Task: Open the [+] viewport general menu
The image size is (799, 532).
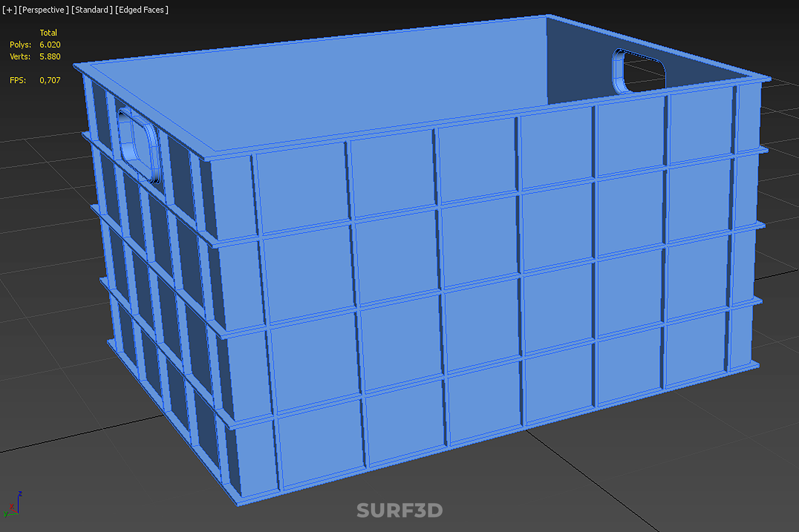Action: 9,10
